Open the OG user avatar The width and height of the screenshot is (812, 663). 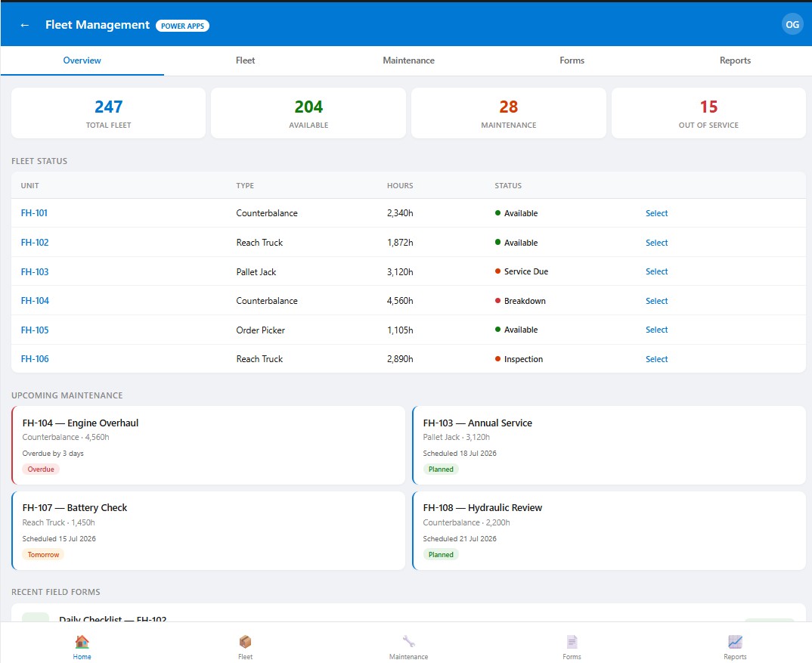[x=792, y=24]
